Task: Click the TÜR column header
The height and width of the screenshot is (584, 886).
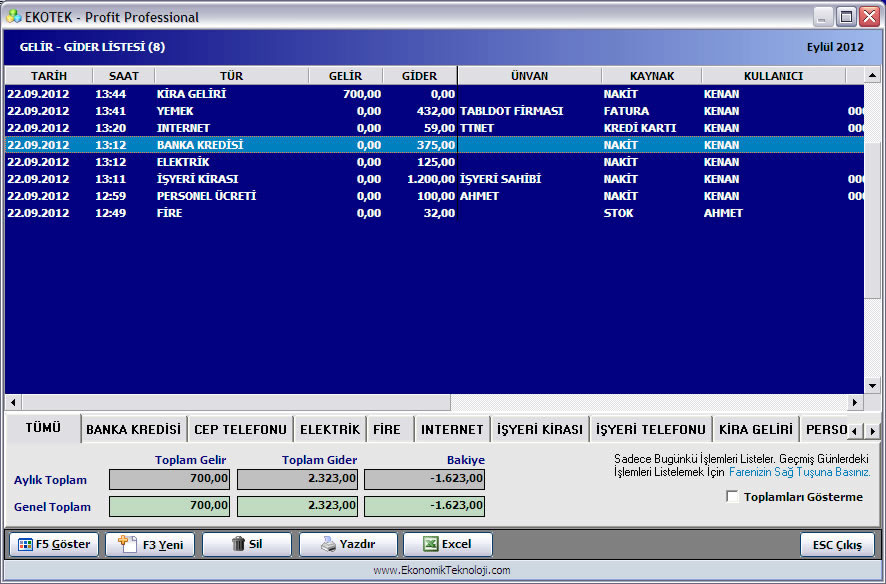Action: coord(231,76)
